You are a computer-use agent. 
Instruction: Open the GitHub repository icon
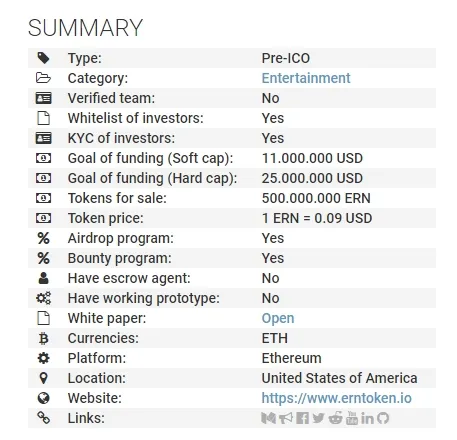point(383,418)
